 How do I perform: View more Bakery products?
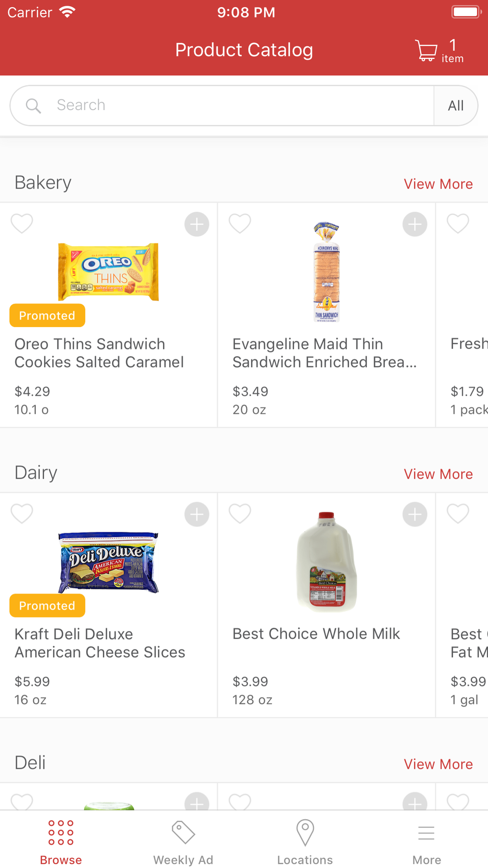point(438,184)
